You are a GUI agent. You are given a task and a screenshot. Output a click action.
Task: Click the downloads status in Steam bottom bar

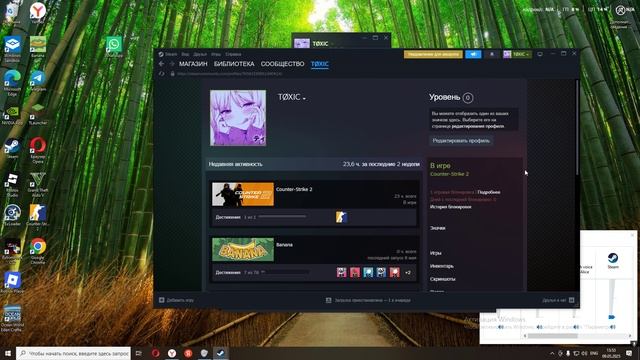coord(368,300)
